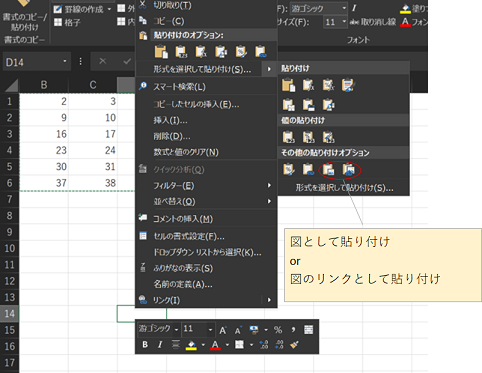
Task: Expand フィルター(E) submenu
Action: click(x=206, y=185)
